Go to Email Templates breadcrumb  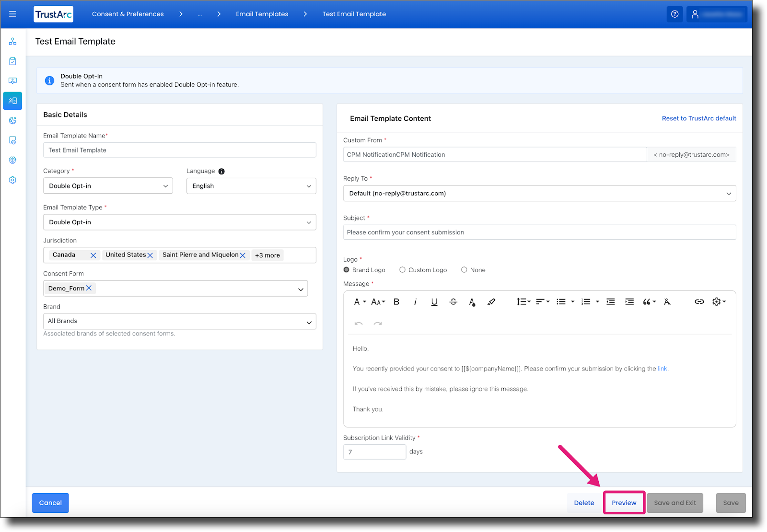(262, 14)
